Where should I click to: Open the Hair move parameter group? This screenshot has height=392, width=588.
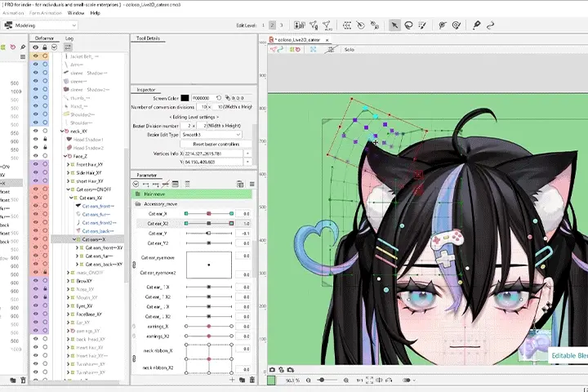click(191, 194)
